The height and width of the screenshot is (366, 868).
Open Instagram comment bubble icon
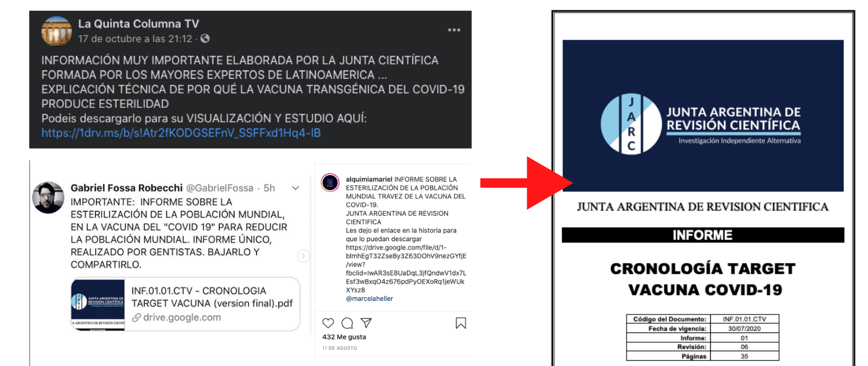tap(347, 323)
